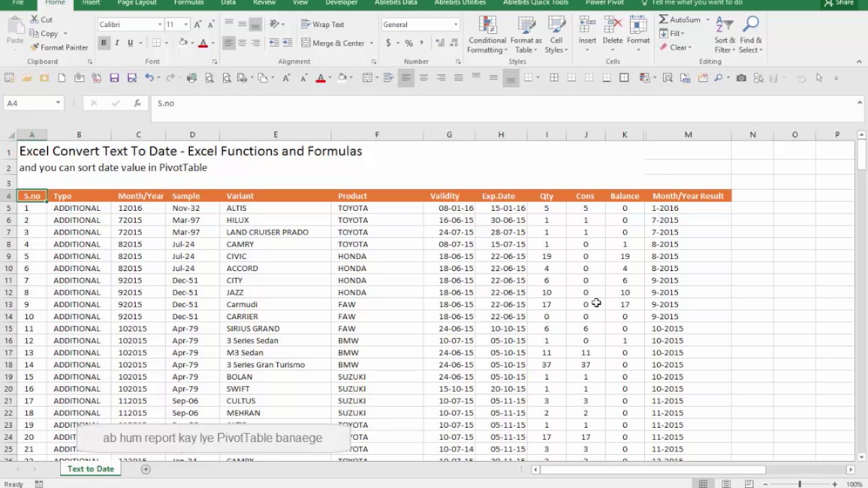Image resolution: width=868 pixels, height=488 pixels.
Task: Open the Power Pivot ribbon tab
Action: click(606, 3)
